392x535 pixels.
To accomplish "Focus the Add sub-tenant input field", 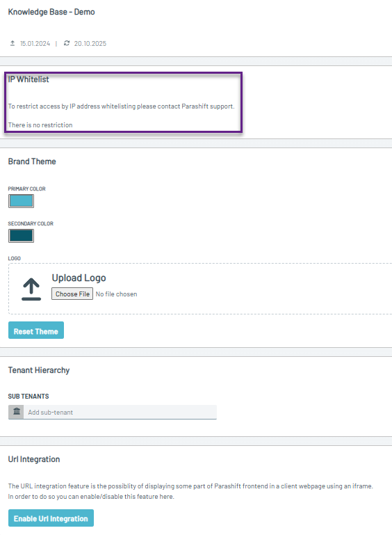I will 120,412.
